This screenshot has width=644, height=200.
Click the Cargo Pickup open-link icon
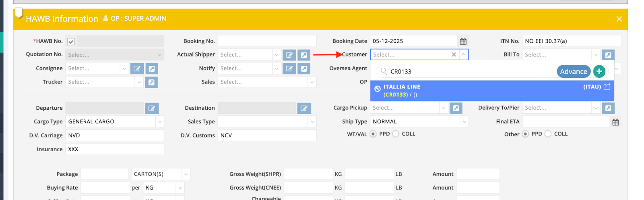[x=456, y=108]
